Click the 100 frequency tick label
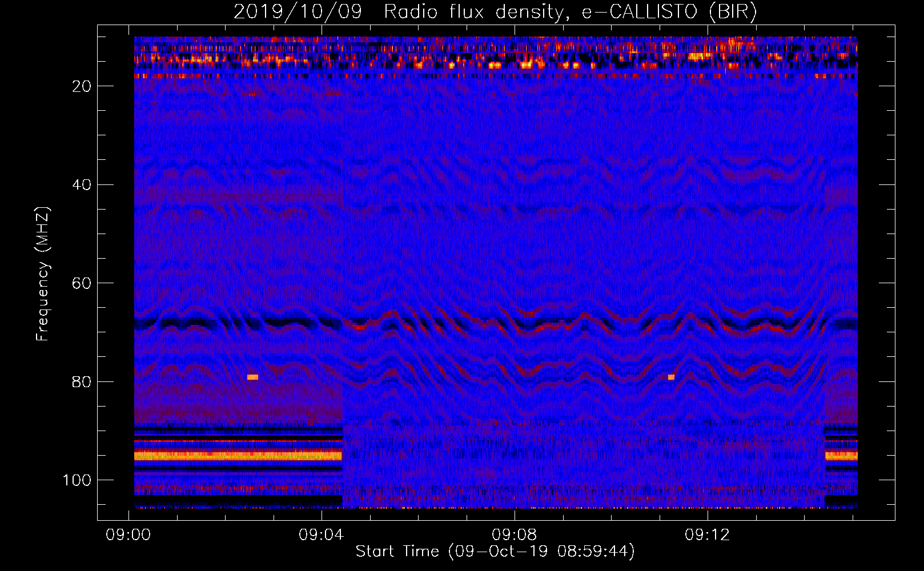This screenshot has height=571, width=924. click(x=77, y=480)
